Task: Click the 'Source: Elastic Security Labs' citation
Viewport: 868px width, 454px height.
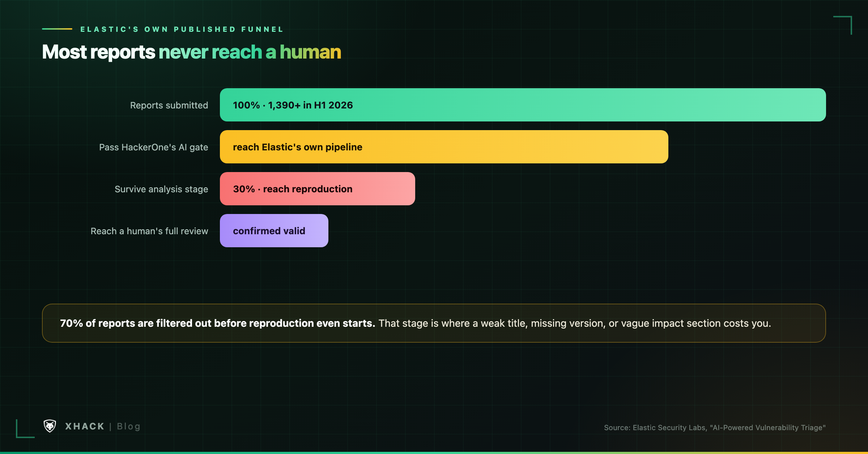Action: point(715,428)
